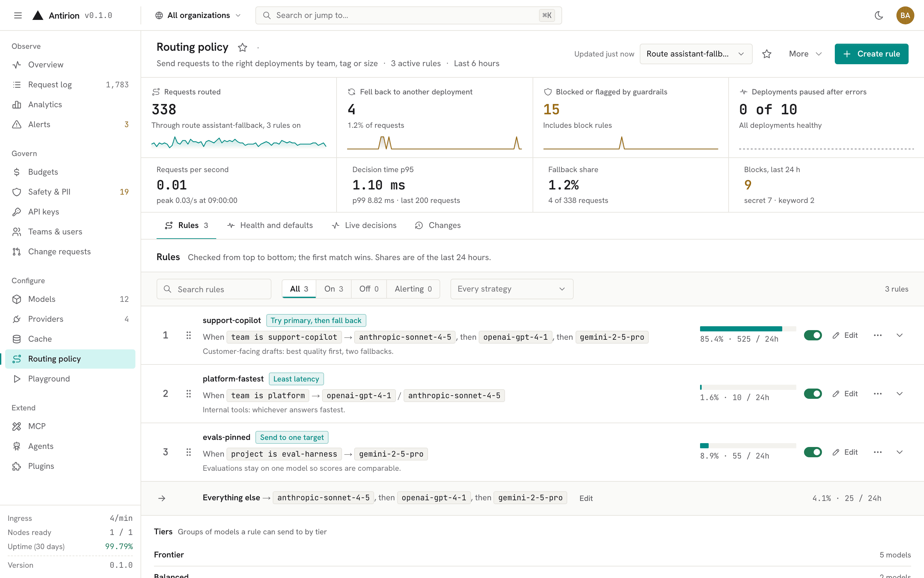The height and width of the screenshot is (578, 924).
Task: Filter rules by On 3
Action: click(x=333, y=289)
